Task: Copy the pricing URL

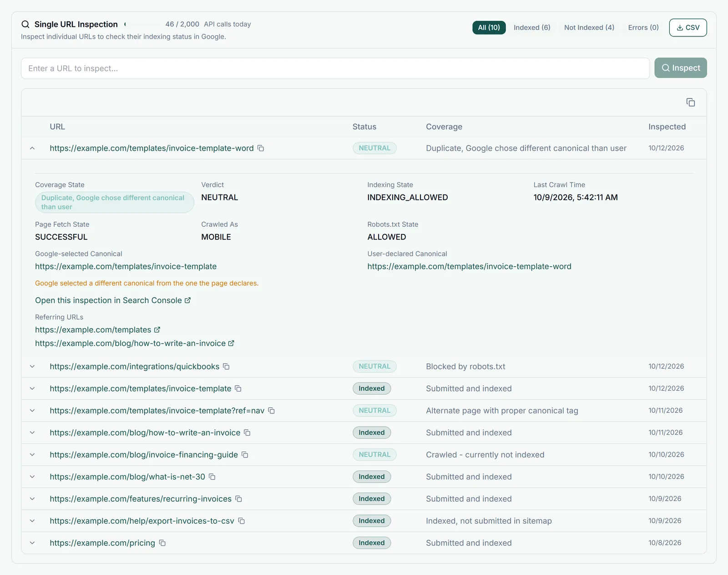Action: pyautogui.click(x=162, y=543)
